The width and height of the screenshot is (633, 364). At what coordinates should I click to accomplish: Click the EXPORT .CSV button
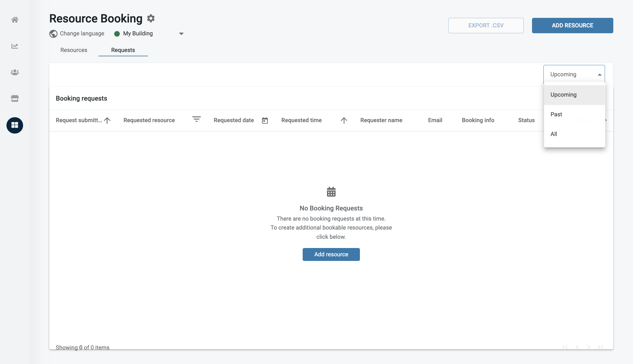point(486,26)
